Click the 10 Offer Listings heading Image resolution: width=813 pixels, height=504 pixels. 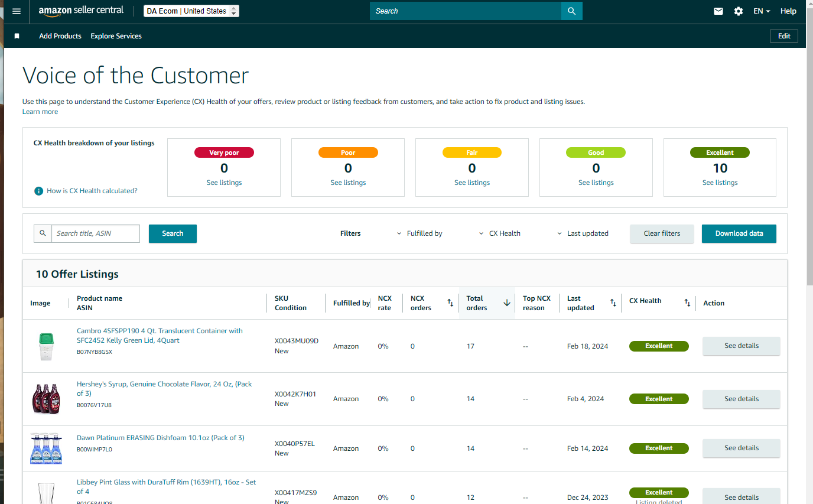pyautogui.click(x=77, y=274)
